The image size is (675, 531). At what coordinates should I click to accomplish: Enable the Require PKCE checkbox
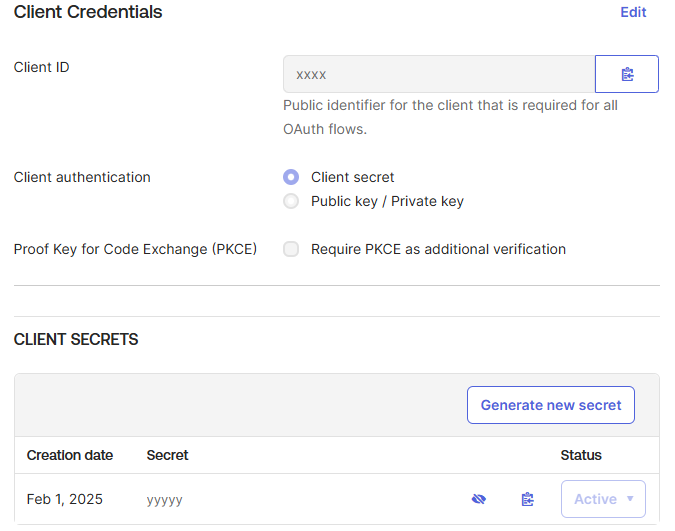[x=291, y=249]
